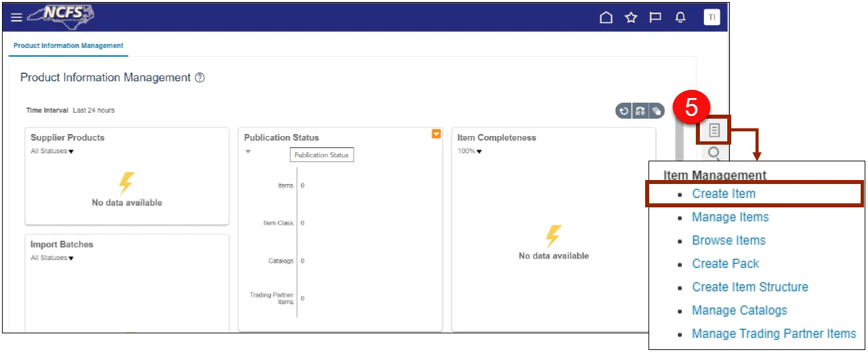Click the Create Item link
Image resolution: width=868 pixels, height=352 pixels.
tap(723, 194)
